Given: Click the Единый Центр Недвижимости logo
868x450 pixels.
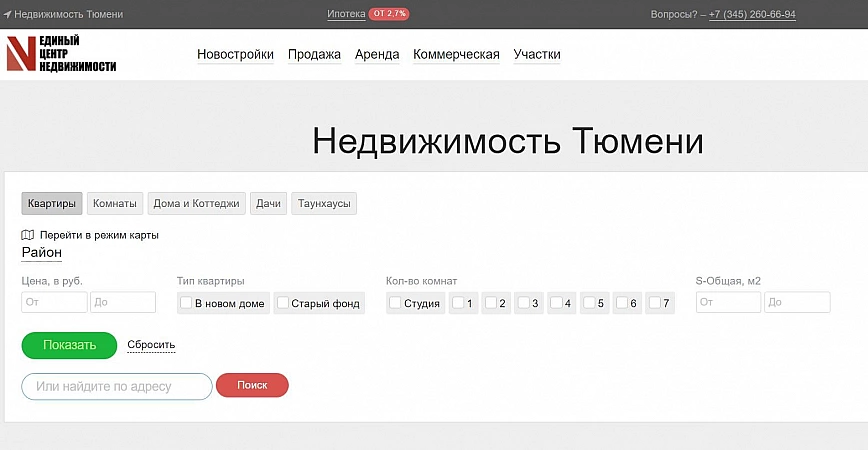Looking at the screenshot, I should point(61,54).
